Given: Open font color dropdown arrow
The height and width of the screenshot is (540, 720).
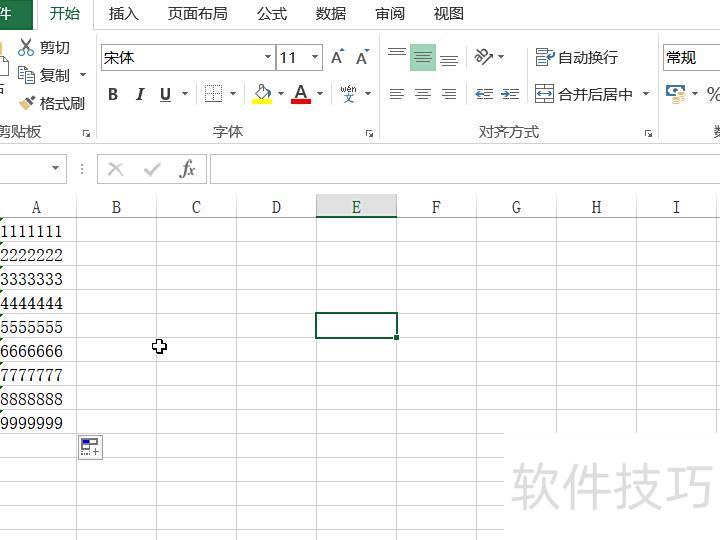Looking at the screenshot, I should click(x=320, y=94).
